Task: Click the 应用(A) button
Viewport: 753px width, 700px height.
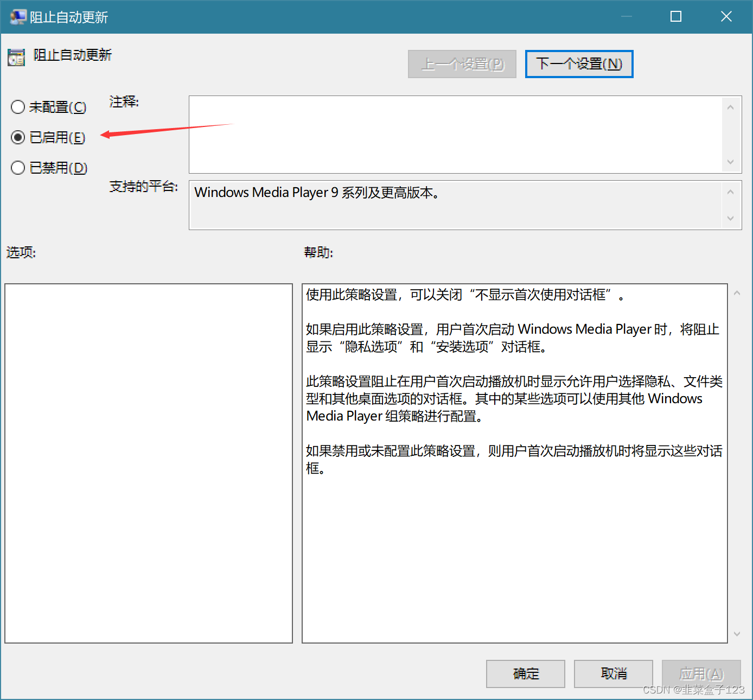Action: (701, 674)
